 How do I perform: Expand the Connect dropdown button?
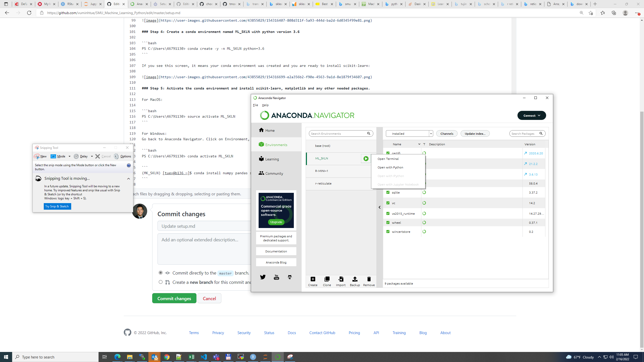point(532,115)
